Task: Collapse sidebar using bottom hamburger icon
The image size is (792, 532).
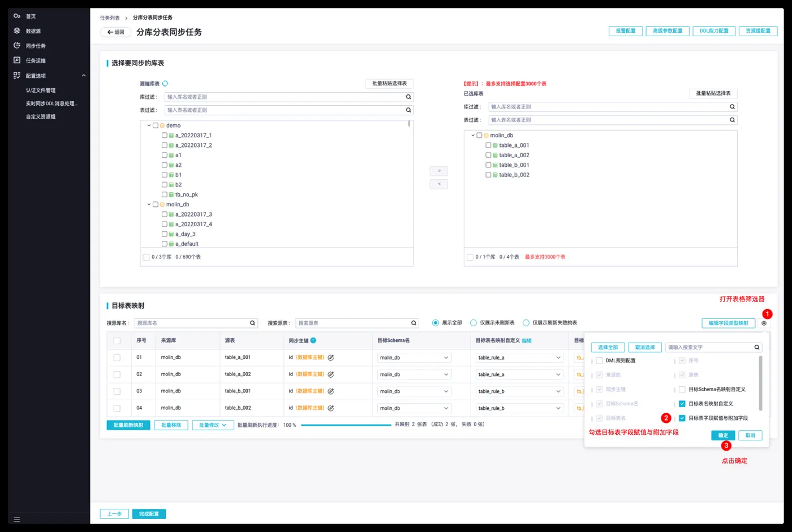Action: (17, 519)
